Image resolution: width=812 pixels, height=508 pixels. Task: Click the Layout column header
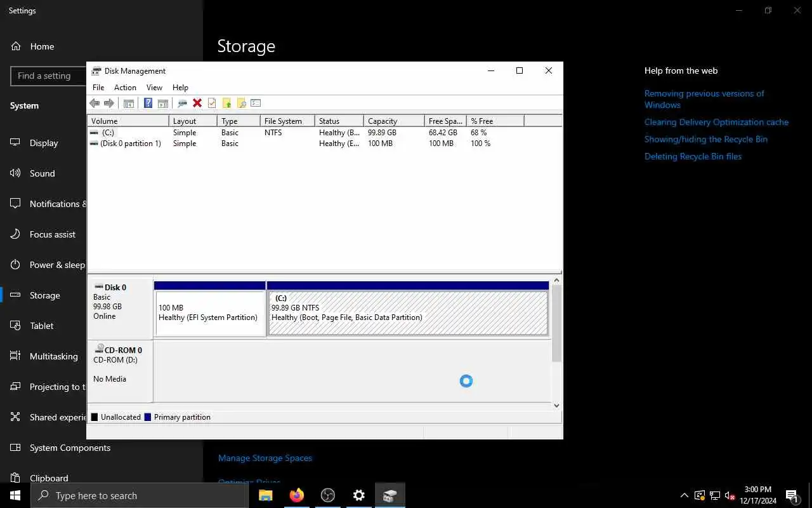click(193, 121)
